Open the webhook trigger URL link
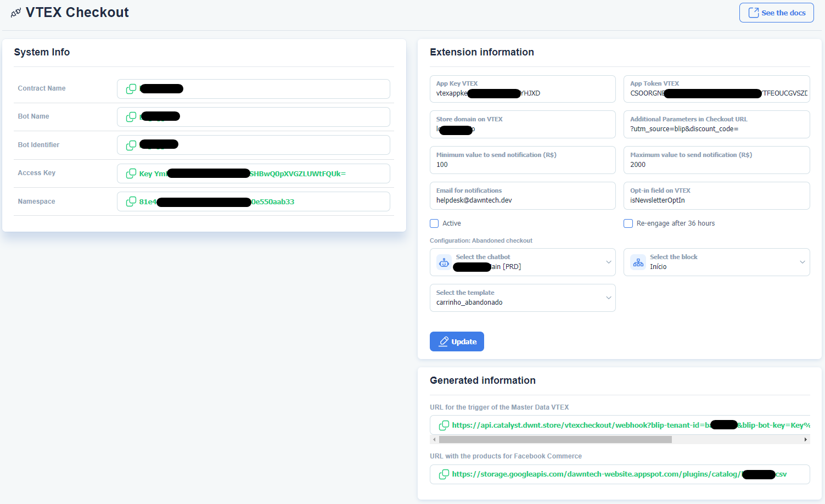Screen dimensions: 825x504 [x=631, y=425]
